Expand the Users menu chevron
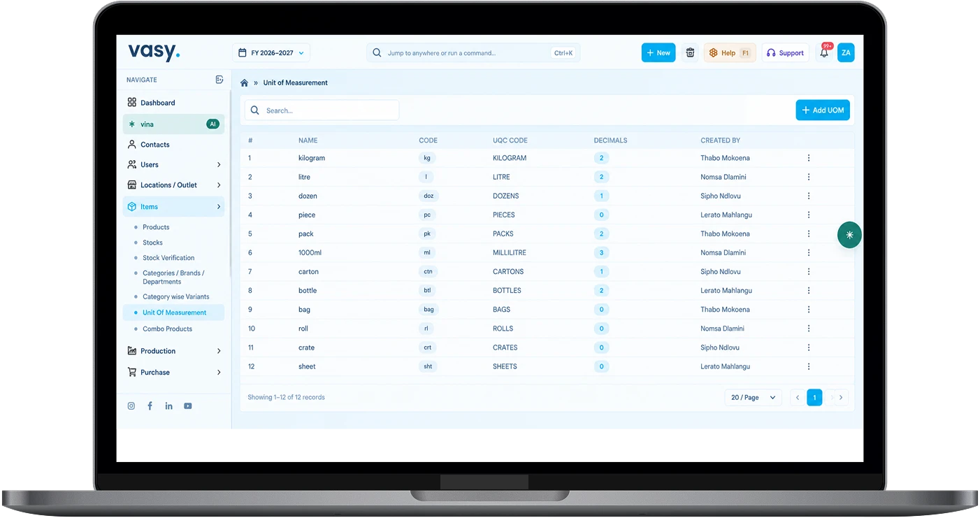The height and width of the screenshot is (518, 980). [x=219, y=165]
